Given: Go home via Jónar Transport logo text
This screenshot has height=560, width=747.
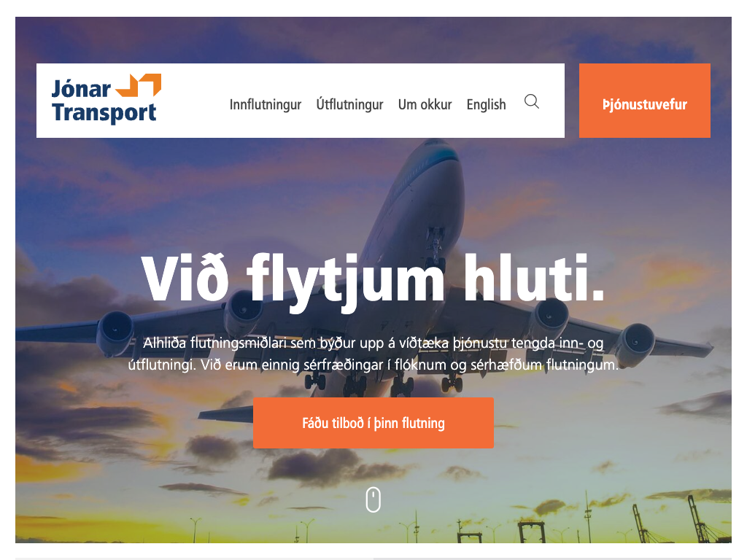Looking at the screenshot, I should point(104,101).
